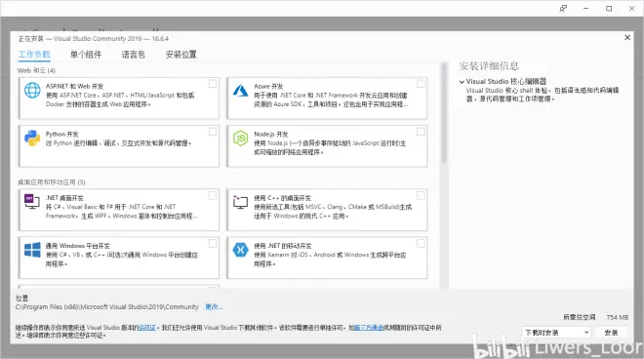Enable the Node.js development workload checkbox
Image resolution: width=644 pixels, height=359 pixels.
421,132
